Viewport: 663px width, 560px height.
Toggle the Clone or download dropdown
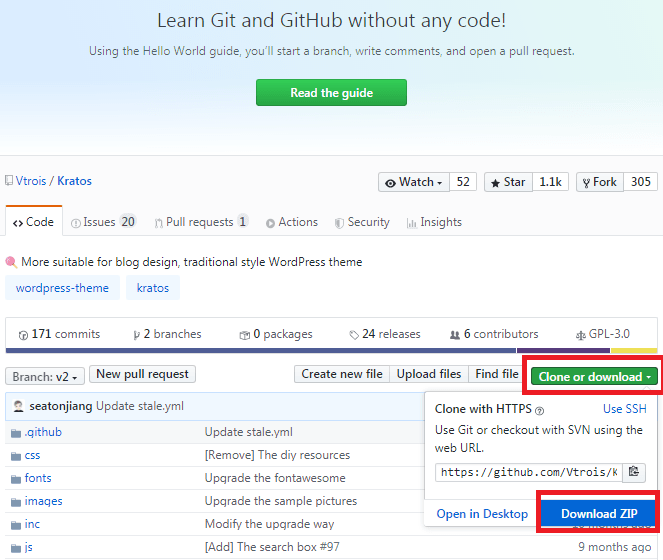(595, 376)
